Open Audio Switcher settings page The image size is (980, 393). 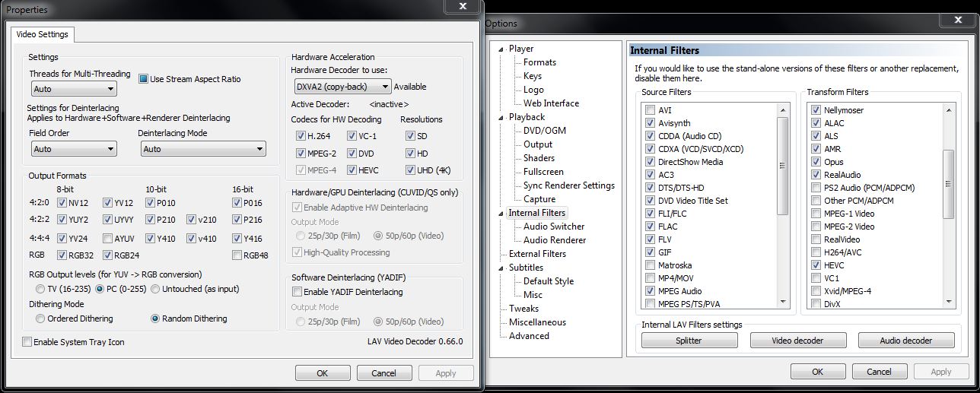click(554, 227)
